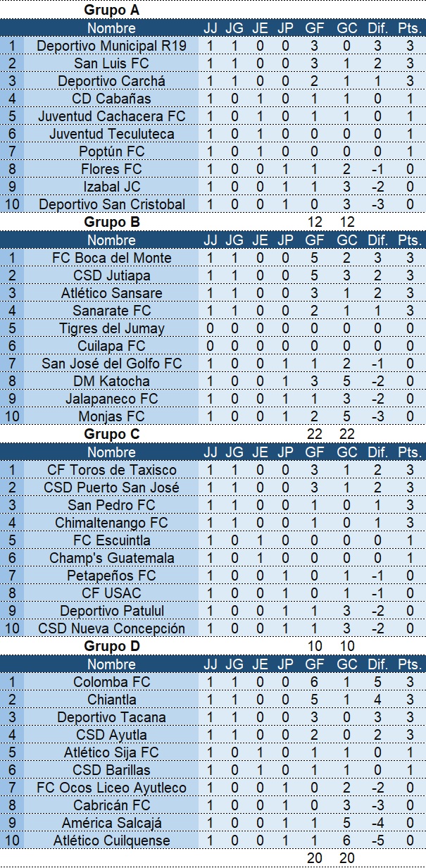
Task: Select the Tigres del Jumay cell
Action: 111,328
